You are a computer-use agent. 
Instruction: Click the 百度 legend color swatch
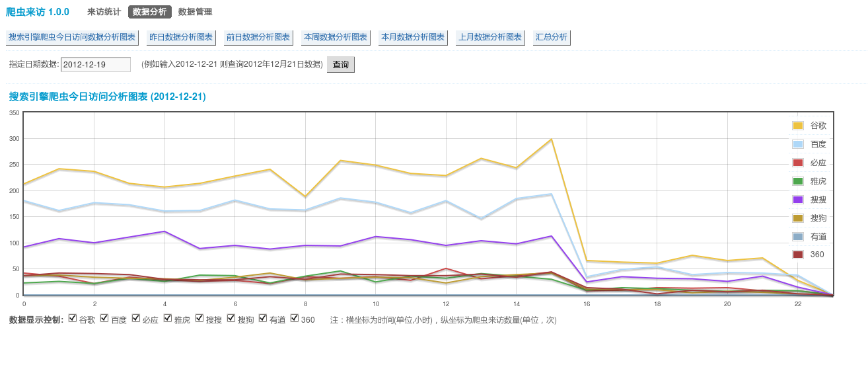[797, 144]
